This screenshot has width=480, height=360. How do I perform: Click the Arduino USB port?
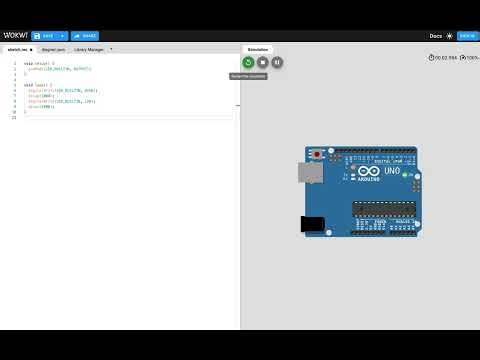(x=310, y=173)
